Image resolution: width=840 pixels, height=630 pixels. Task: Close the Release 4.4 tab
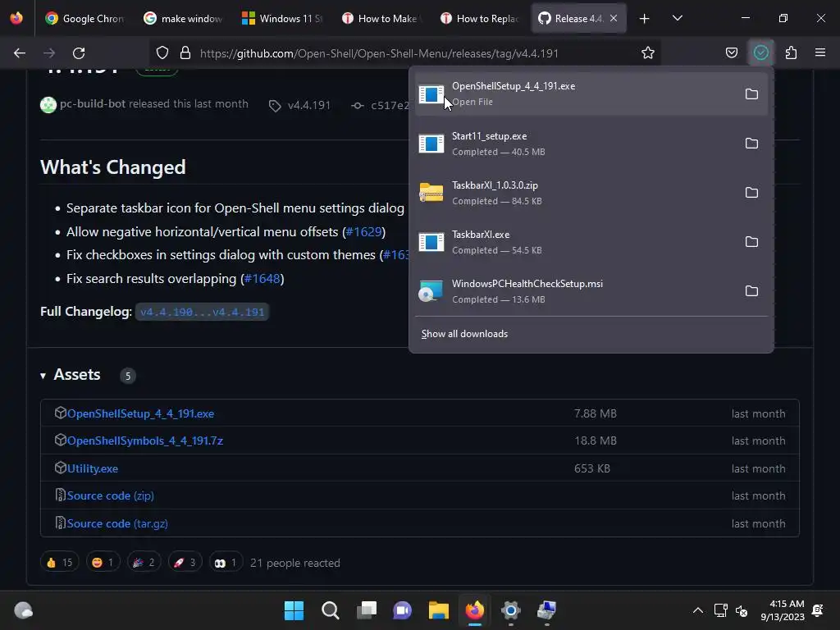point(614,19)
